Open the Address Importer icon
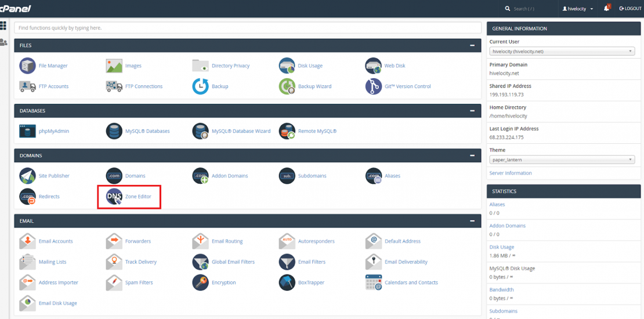Image resolution: width=644 pixels, height=319 pixels. (x=27, y=282)
